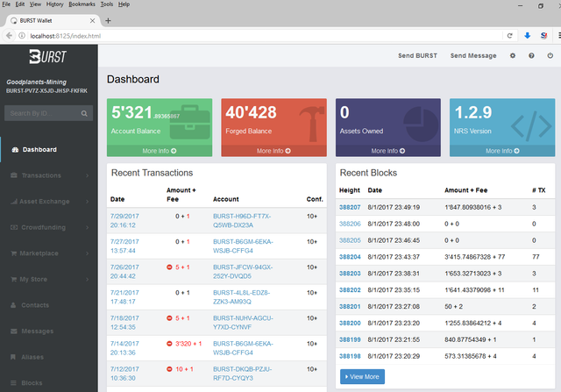Open block 388198 link
Viewport: 561px width, 392px height.
350,356
